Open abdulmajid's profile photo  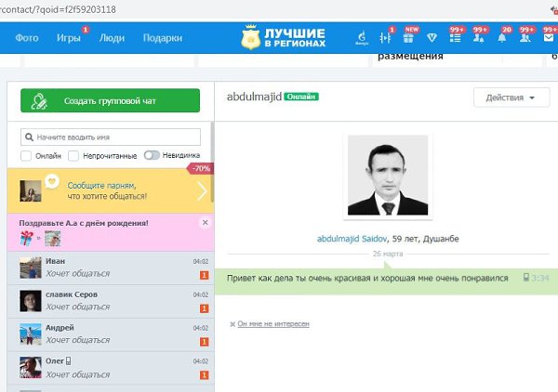pyautogui.click(x=388, y=176)
